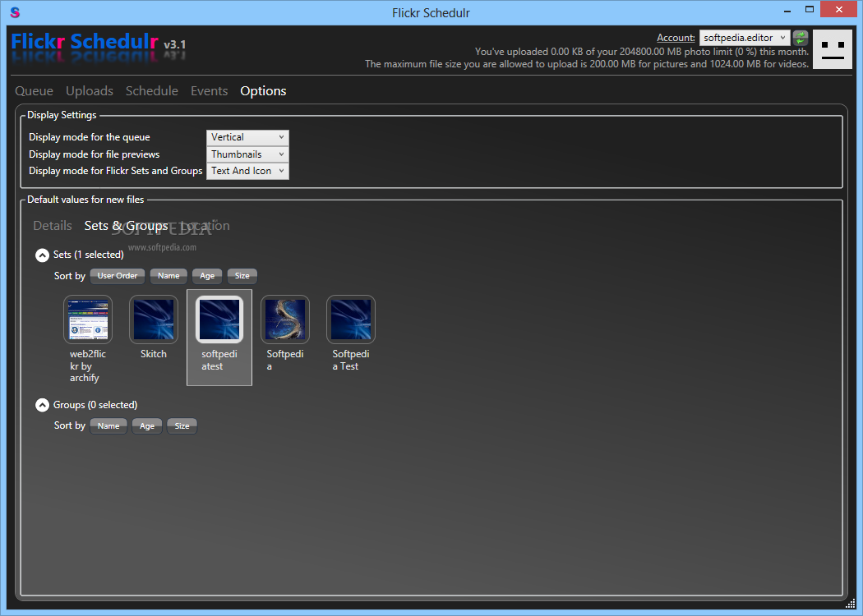Click the Account: link label
The image size is (863, 616).
click(676, 38)
